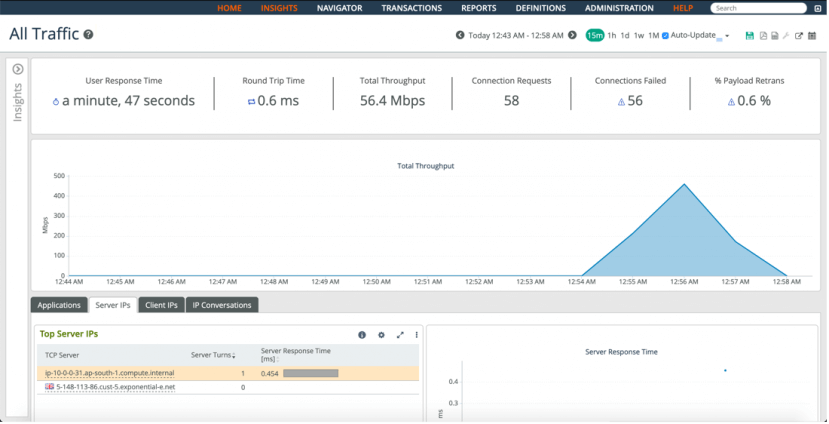Open the Navigator menu
Image resolution: width=829 pixels, height=424 pixels.
click(339, 8)
